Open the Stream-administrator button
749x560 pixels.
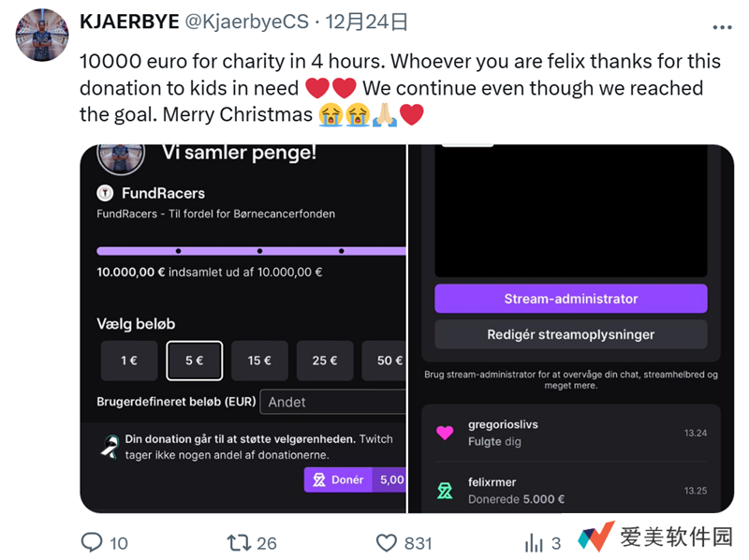point(570,299)
